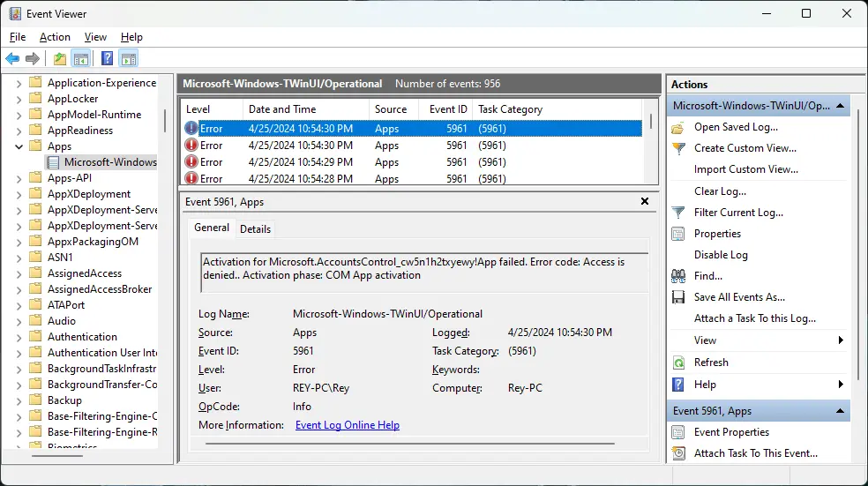Select the AppxPackagingOM tree item
Image resolution: width=868 pixels, height=486 pixels.
(93, 242)
